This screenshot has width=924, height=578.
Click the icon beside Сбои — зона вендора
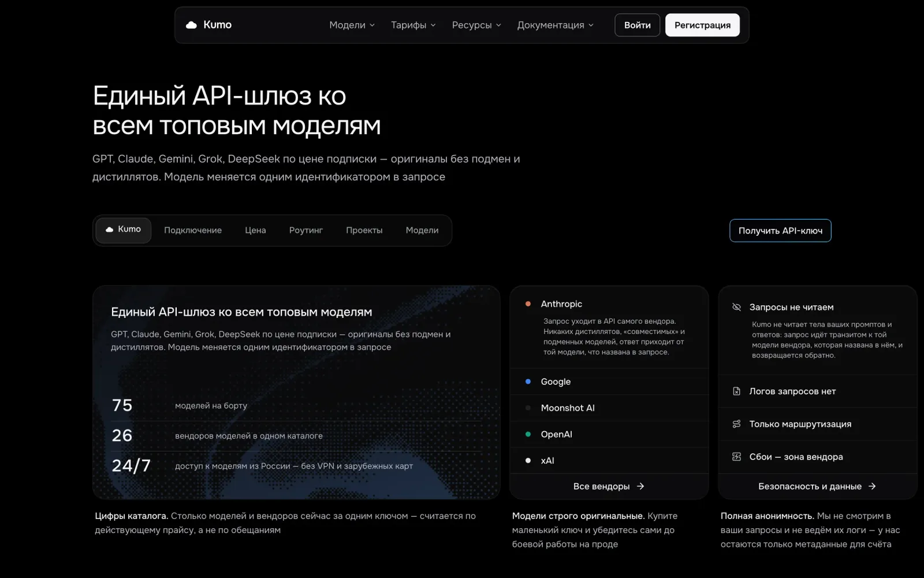736,457
